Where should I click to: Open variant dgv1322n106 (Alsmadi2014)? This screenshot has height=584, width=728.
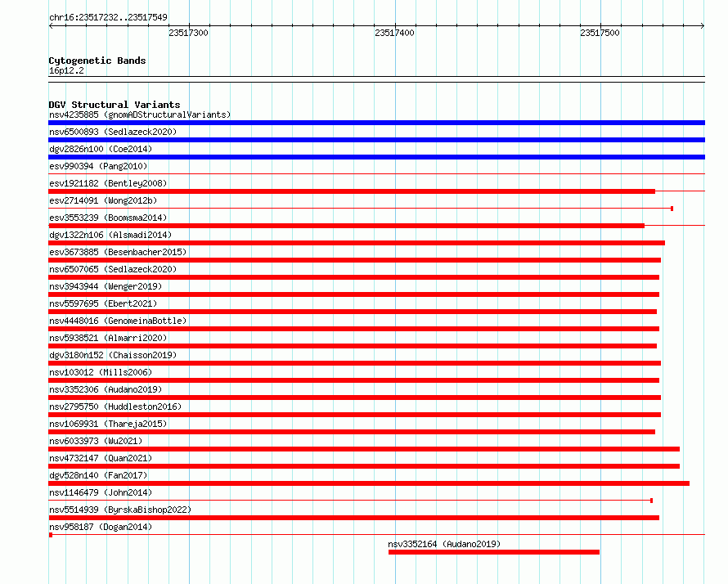pos(110,235)
